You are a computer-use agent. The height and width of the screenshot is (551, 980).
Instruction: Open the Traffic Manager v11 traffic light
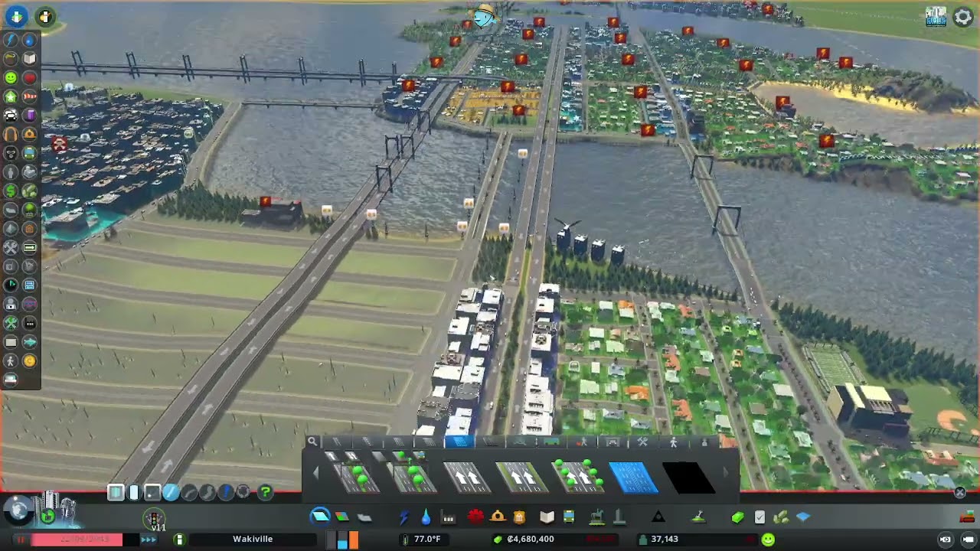pyautogui.click(x=154, y=520)
